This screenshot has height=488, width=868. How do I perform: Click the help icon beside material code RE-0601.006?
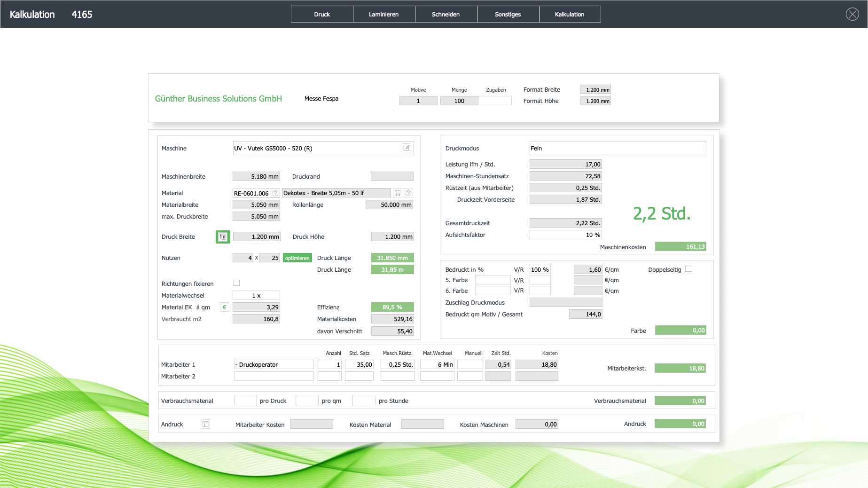[x=275, y=193]
